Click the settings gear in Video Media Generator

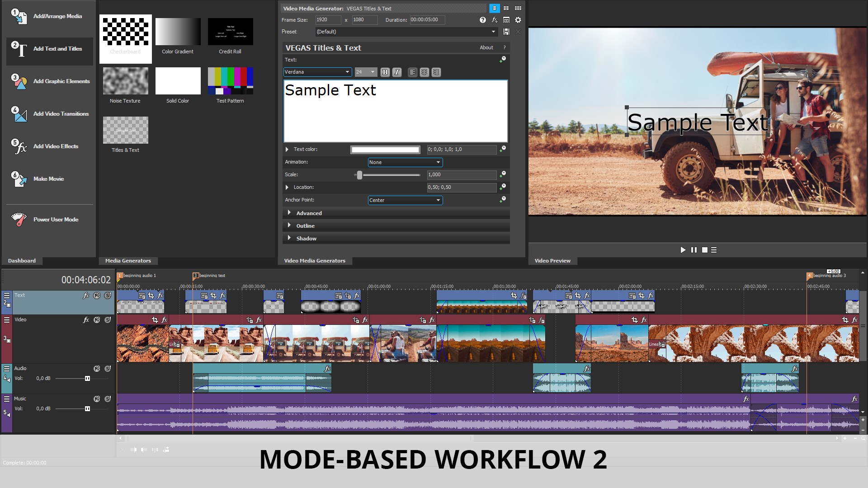518,20
